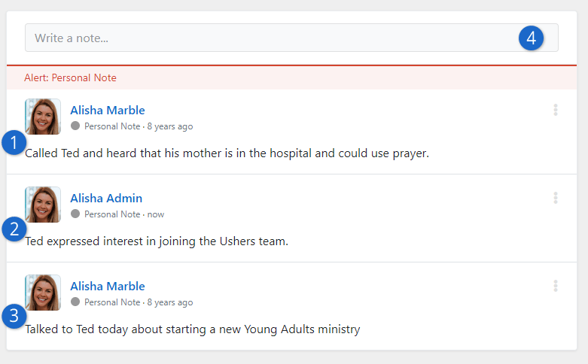Click the number 2 callout badge

[14, 229]
